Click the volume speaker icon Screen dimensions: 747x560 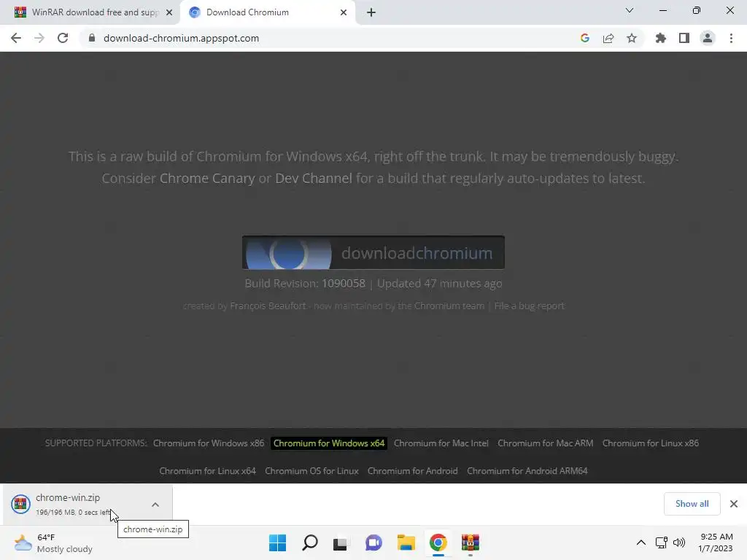tap(679, 542)
